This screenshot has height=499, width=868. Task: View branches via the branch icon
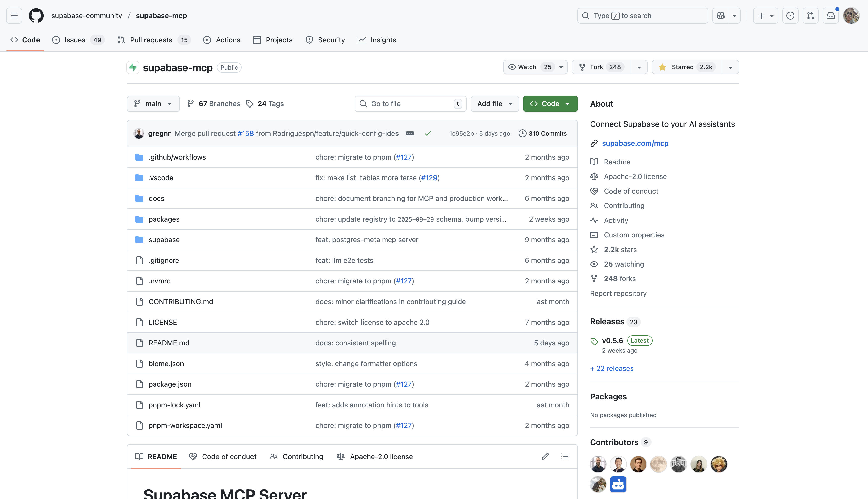tap(191, 103)
